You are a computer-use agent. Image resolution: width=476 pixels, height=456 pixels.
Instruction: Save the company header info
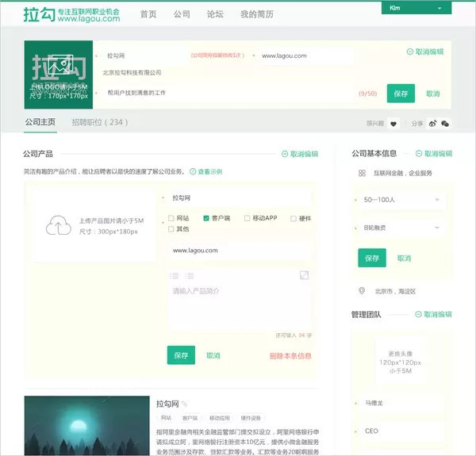point(401,94)
